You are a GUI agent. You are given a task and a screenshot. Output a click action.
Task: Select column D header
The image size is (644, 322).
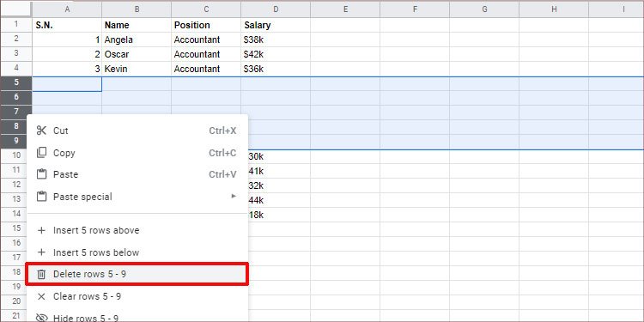pos(276,9)
